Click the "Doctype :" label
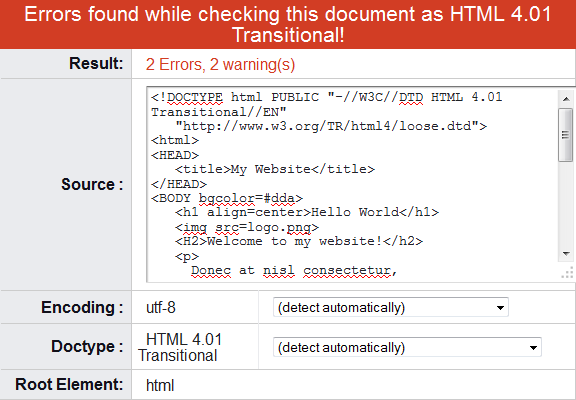Image resolution: width=576 pixels, height=400 pixels. [x=87, y=346]
